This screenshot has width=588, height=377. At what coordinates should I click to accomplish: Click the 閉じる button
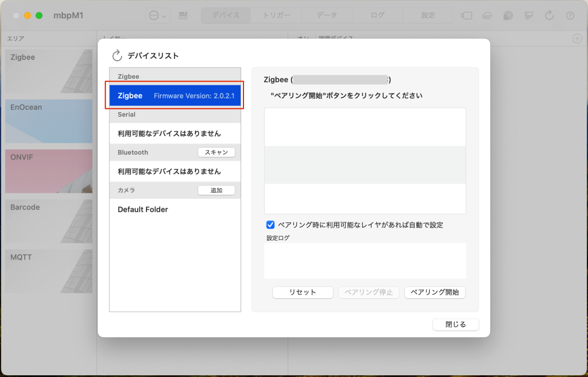tap(456, 325)
